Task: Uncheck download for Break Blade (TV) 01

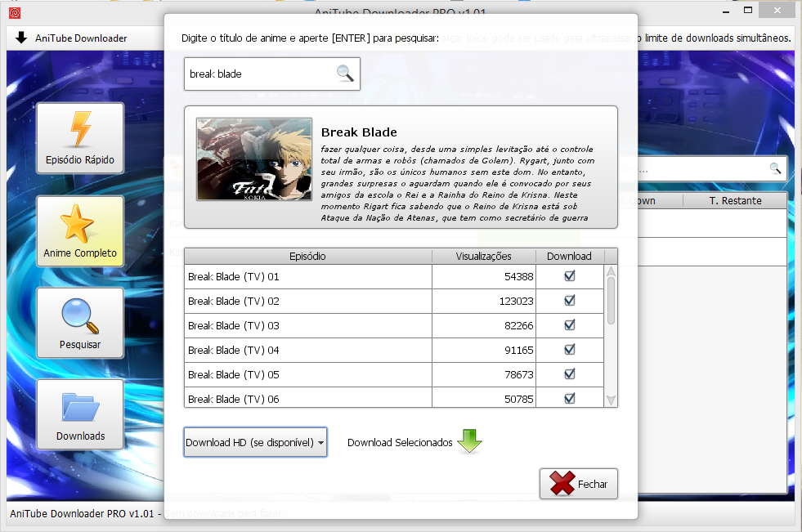Action: pyautogui.click(x=569, y=276)
